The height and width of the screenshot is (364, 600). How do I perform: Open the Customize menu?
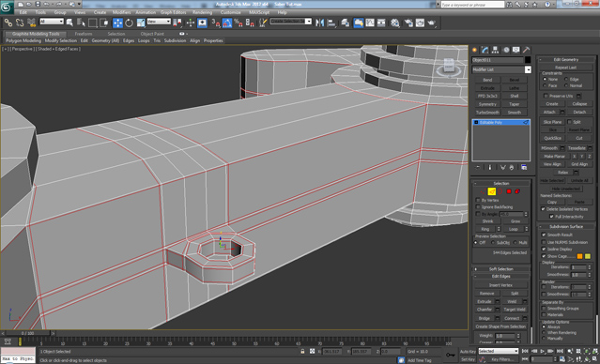click(x=231, y=12)
